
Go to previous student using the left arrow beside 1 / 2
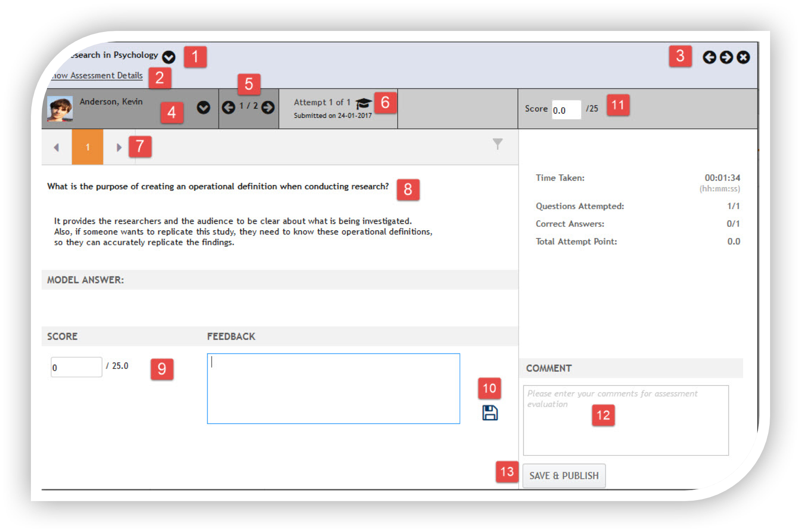tap(229, 107)
